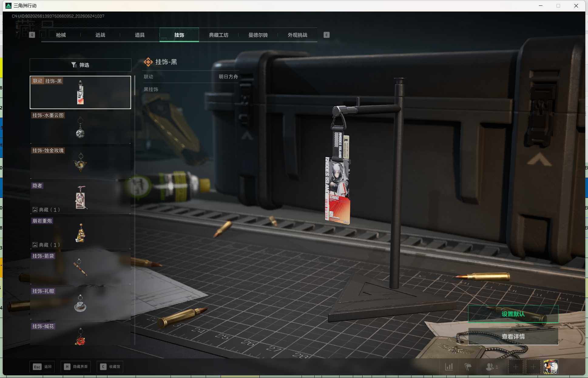Open the player avatar showing level 60
This screenshot has width=588, height=378.
[x=551, y=367]
